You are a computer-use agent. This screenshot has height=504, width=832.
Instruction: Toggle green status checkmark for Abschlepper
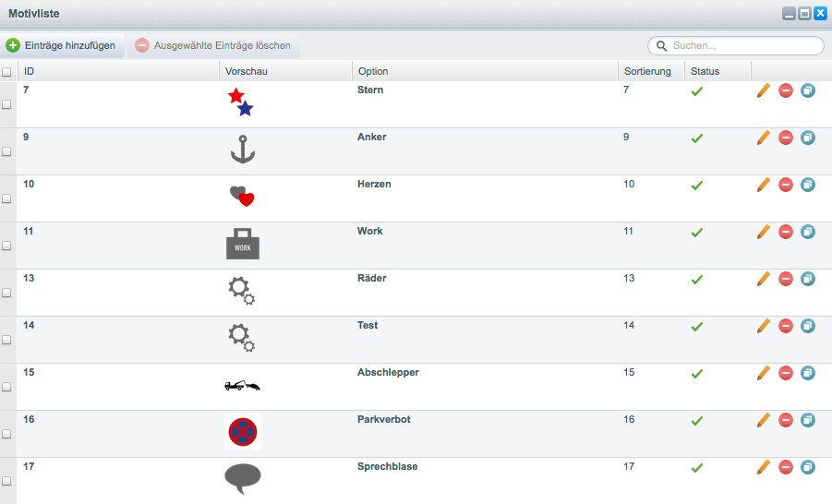[697, 374]
